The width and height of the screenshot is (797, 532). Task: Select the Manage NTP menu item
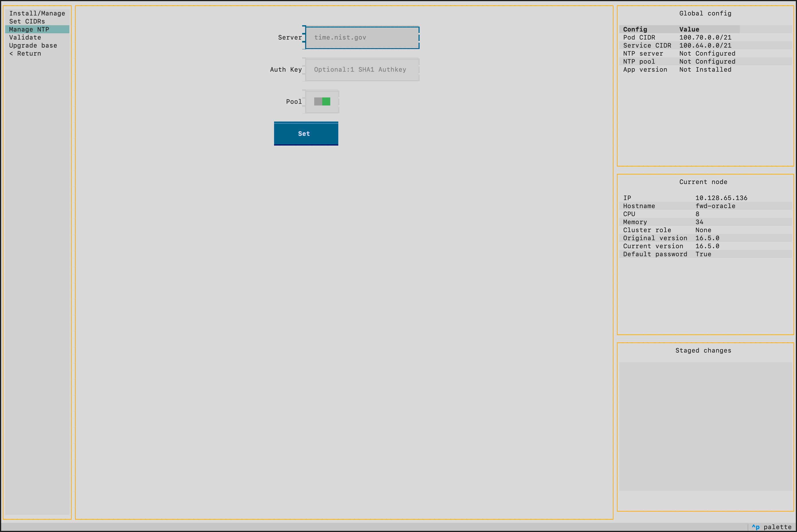coord(37,30)
